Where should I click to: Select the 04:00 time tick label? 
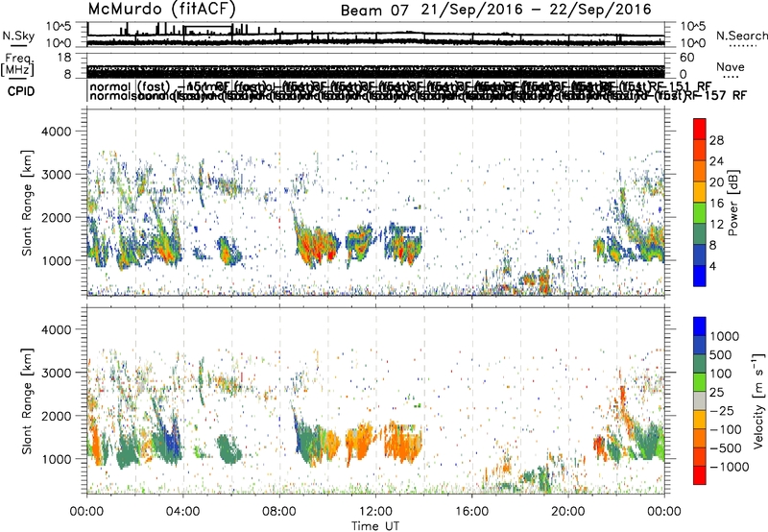tap(182, 512)
